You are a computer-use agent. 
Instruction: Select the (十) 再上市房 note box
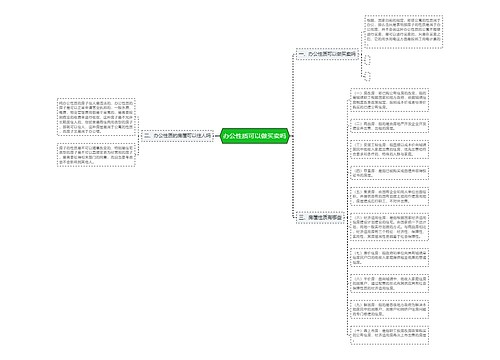click(389, 335)
